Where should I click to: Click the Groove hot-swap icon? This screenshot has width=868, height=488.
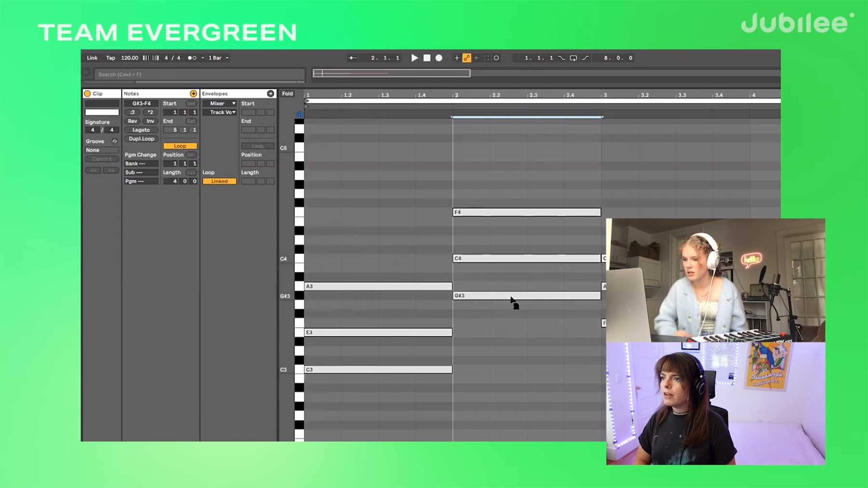coord(115,141)
